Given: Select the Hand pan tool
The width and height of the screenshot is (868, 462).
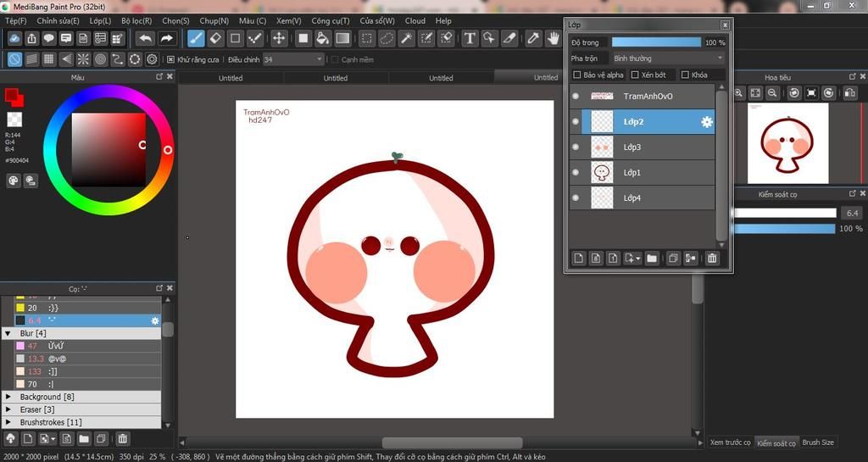Looking at the screenshot, I should click(553, 38).
